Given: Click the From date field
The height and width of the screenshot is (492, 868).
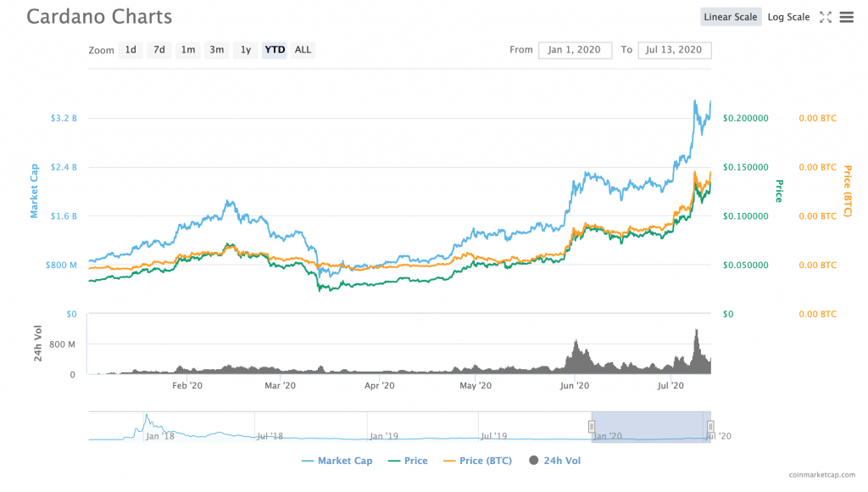Looking at the screenshot, I should point(574,50).
